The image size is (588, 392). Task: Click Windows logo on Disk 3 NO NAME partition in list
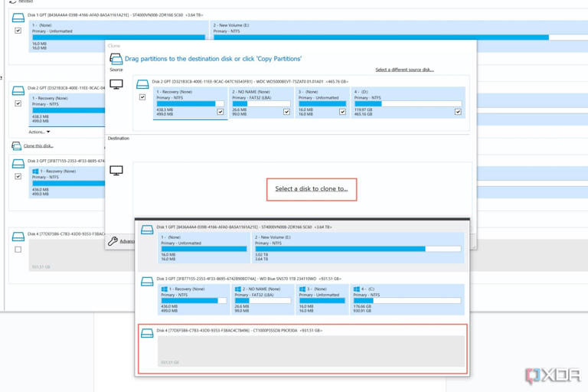pyautogui.click(x=238, y=289)
